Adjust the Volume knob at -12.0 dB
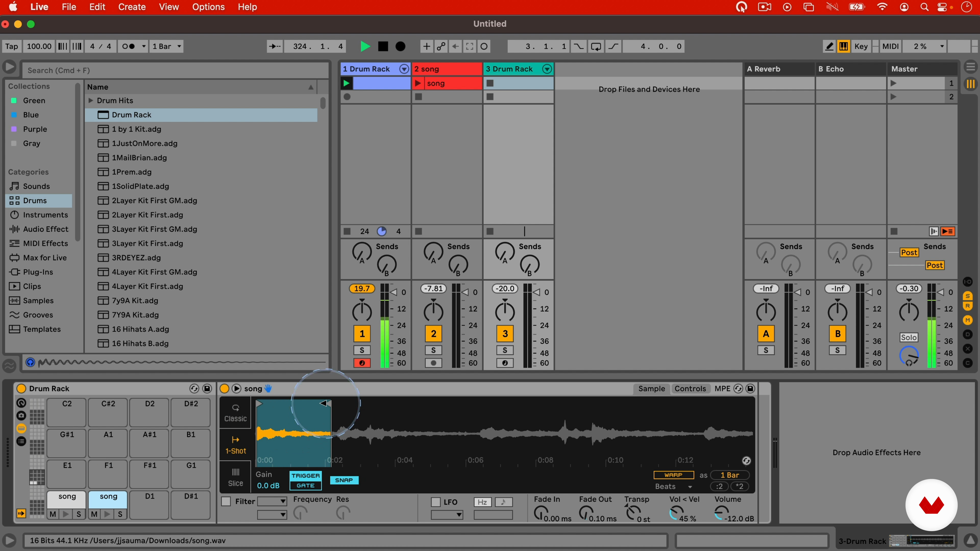The image size is (980, 551). pyautogui.click(x=721, y=513)
